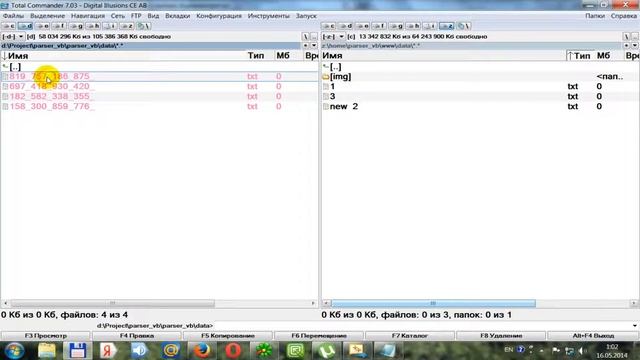Click F4 Правка button
640x360 pixels.
click(137, 336)
